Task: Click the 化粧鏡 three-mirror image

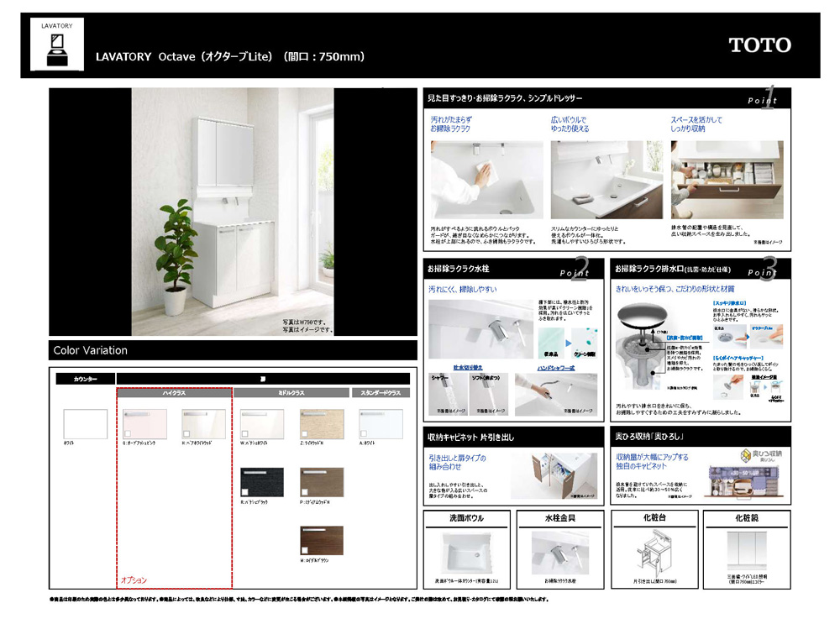Action: coord(746,551)
